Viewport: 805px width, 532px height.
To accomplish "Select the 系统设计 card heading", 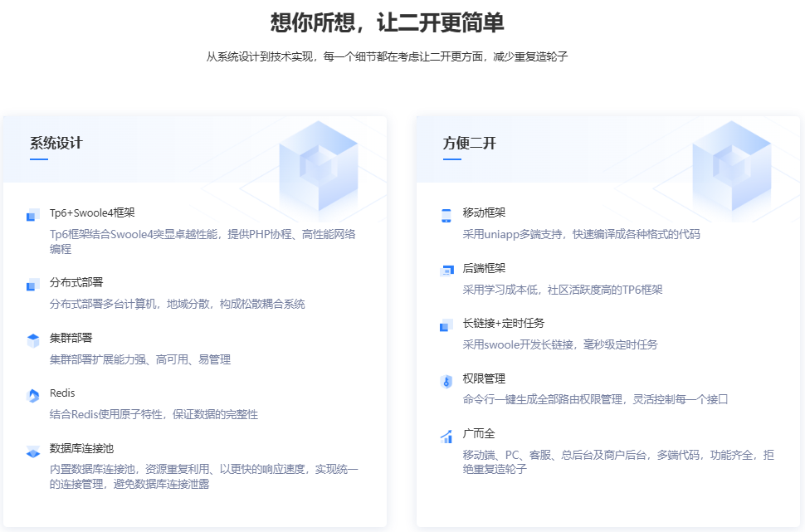I will pos(56,143).
